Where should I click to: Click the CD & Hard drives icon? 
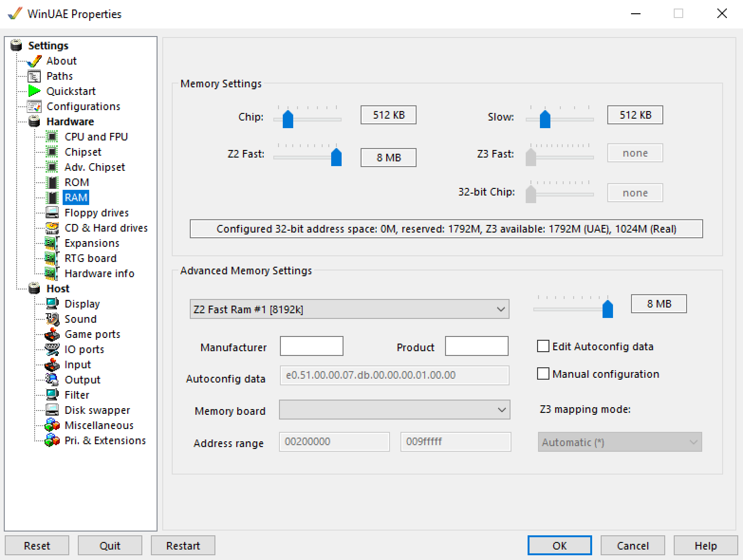52,228
